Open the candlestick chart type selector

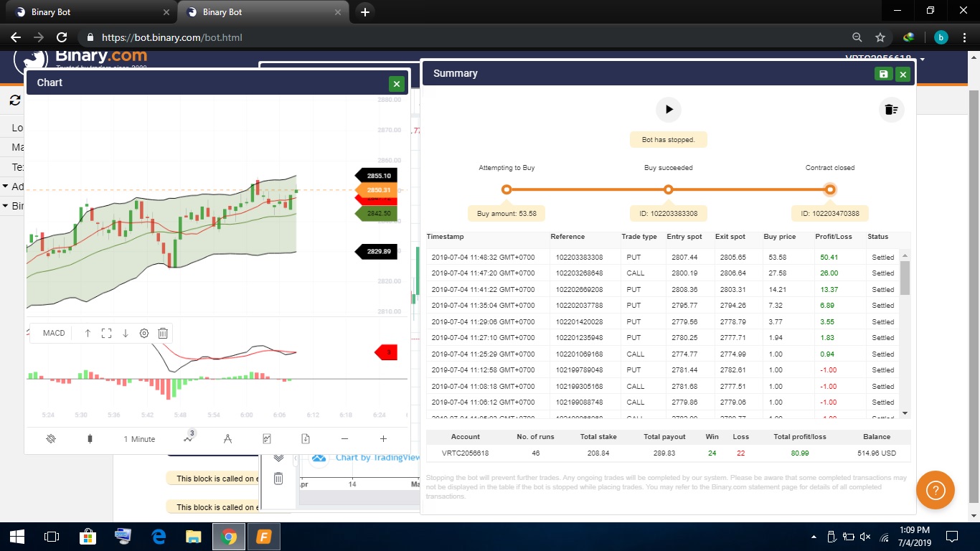[x=90, y=439]
